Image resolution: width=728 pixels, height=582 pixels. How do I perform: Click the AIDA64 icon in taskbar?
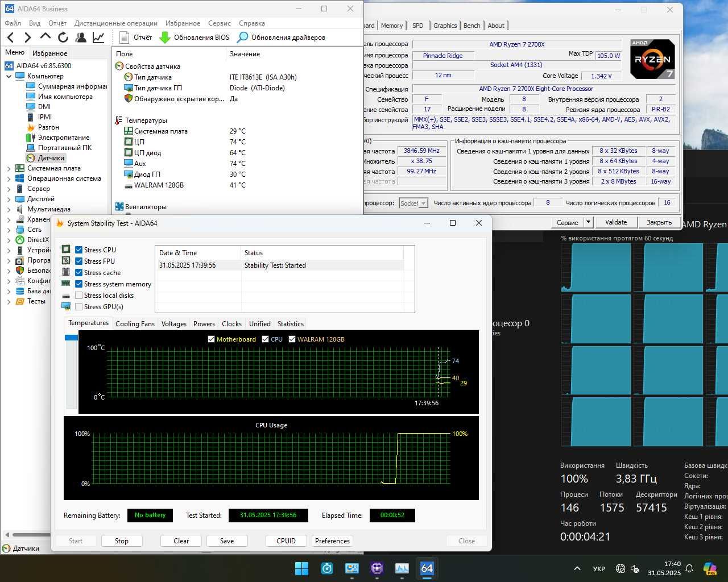tap(427, 568)
